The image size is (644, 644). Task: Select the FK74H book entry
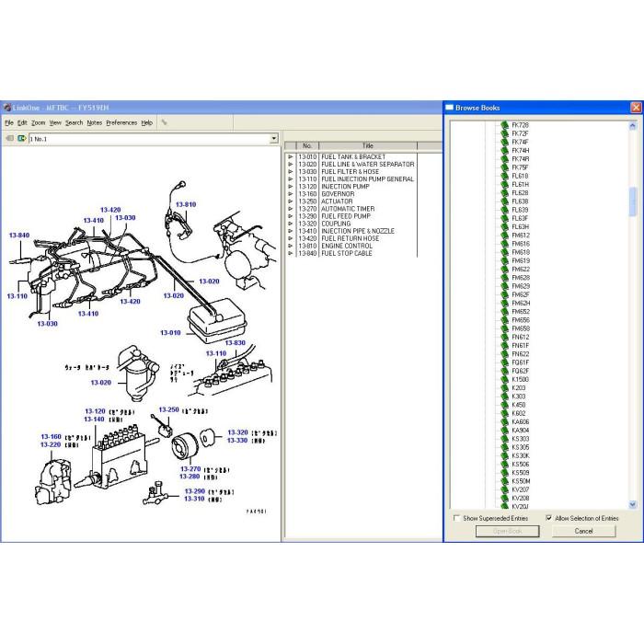521,150
